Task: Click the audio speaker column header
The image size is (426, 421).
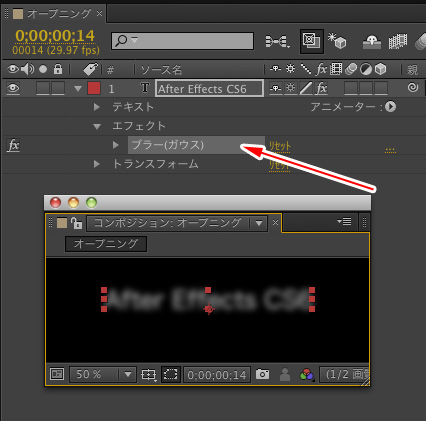Action: (27, 69)
